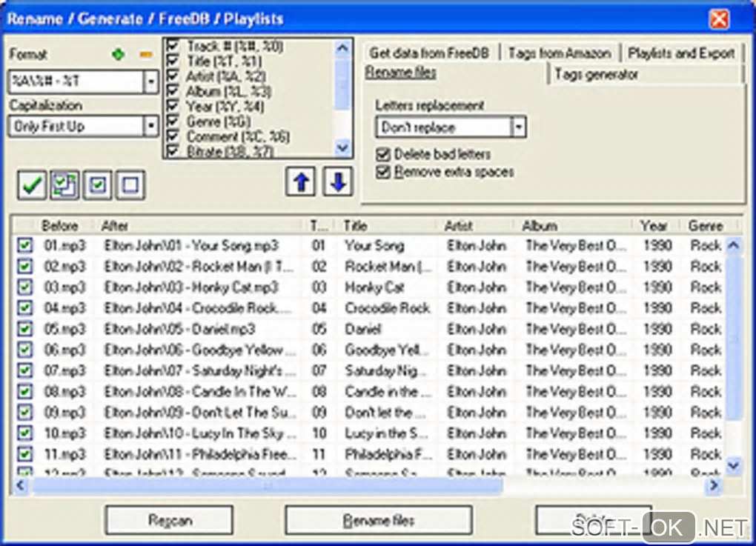This screenshot has width=756, height=546.
Task: Select the Your Song title cell
Action: (x=374, y=246)
